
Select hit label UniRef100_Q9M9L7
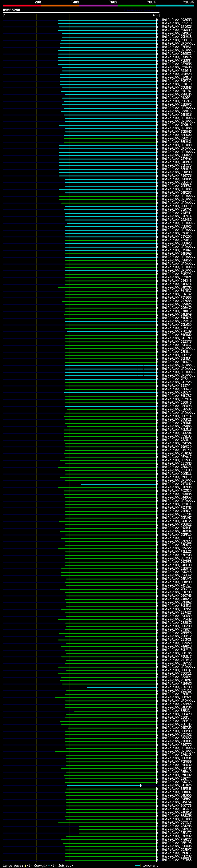[x=177, y=33]
